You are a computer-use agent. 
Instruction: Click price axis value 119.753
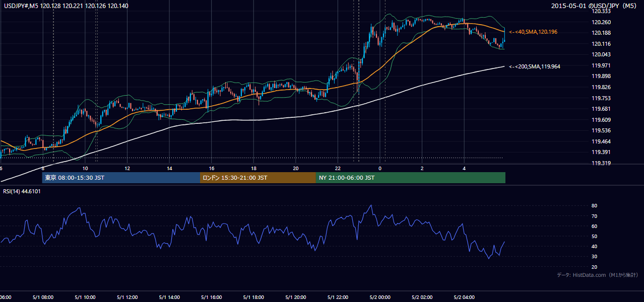click(x=601, y=98)
